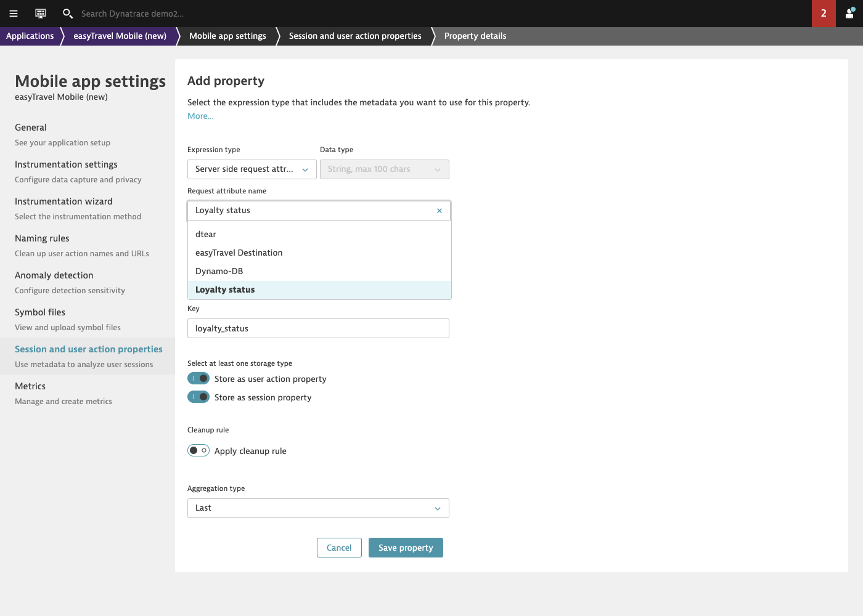The height and width of the screenshot is (616, 863).
Task: Click the Cancel button
Action: point(339,548)
